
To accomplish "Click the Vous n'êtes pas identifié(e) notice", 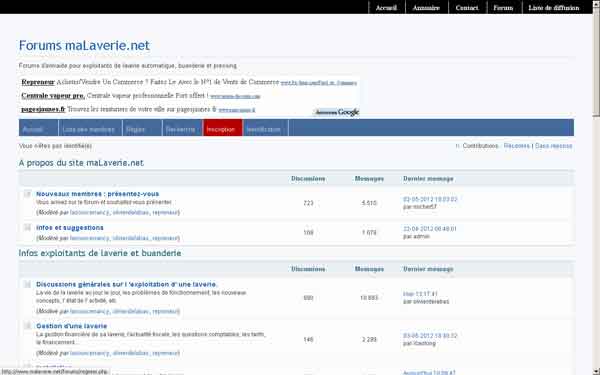I will tap(55, 146).
